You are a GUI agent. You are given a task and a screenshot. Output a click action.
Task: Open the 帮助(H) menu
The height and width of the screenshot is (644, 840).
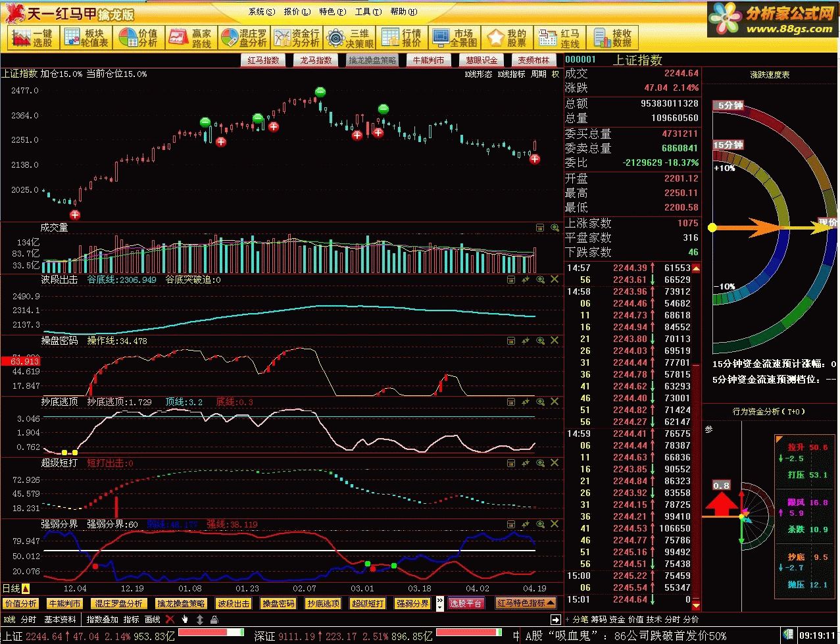tap(403, 12)
